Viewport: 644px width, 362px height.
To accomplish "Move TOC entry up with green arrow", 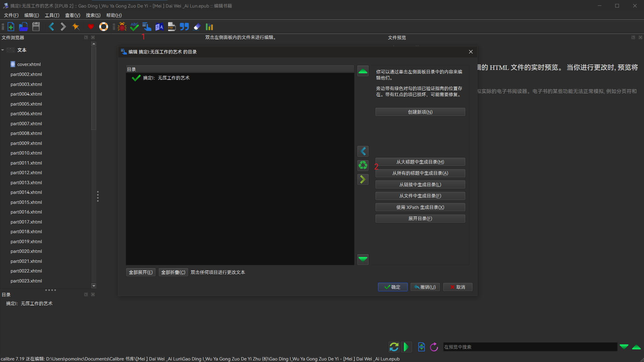I will pyautogui.click(x=363, y=71).
